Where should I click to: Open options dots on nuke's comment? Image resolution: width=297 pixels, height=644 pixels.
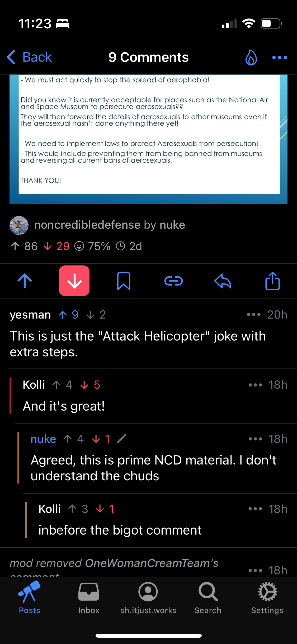[x=255, y=439]
